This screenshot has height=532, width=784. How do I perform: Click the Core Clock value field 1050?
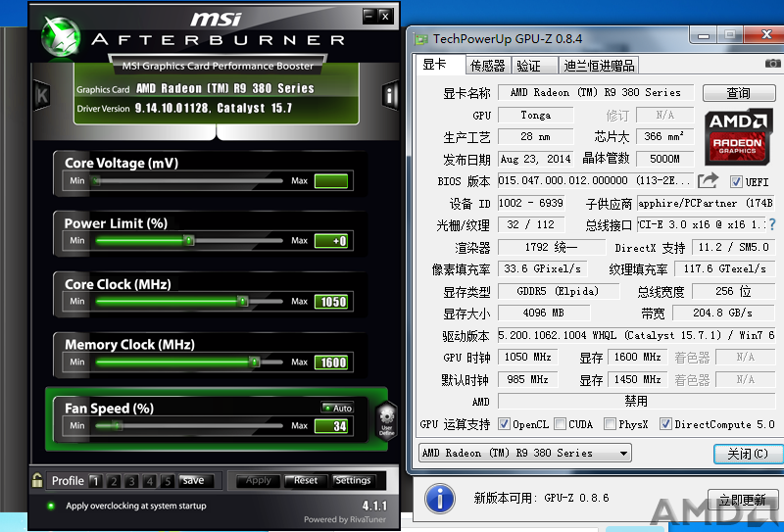(x=331, y=302)
